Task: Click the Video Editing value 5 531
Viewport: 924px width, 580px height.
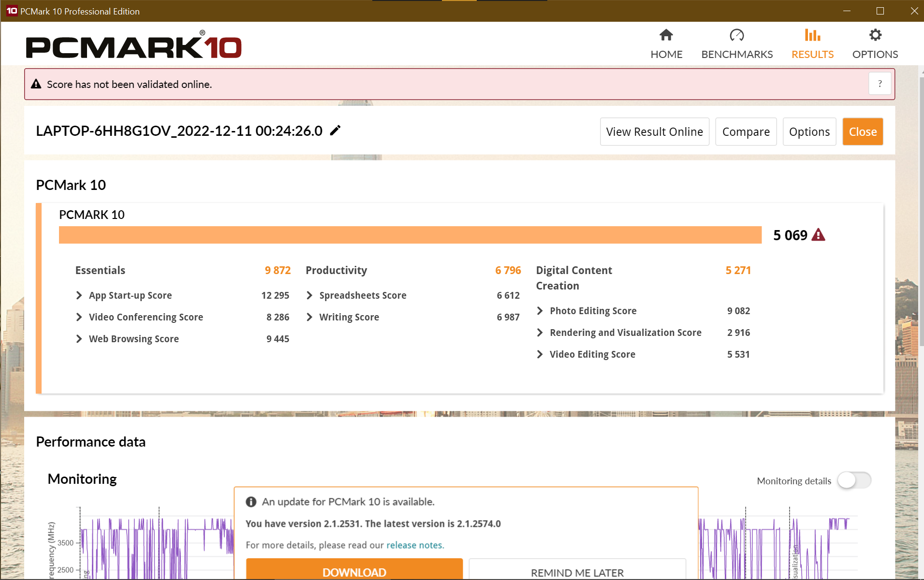Action: [739, 354]
